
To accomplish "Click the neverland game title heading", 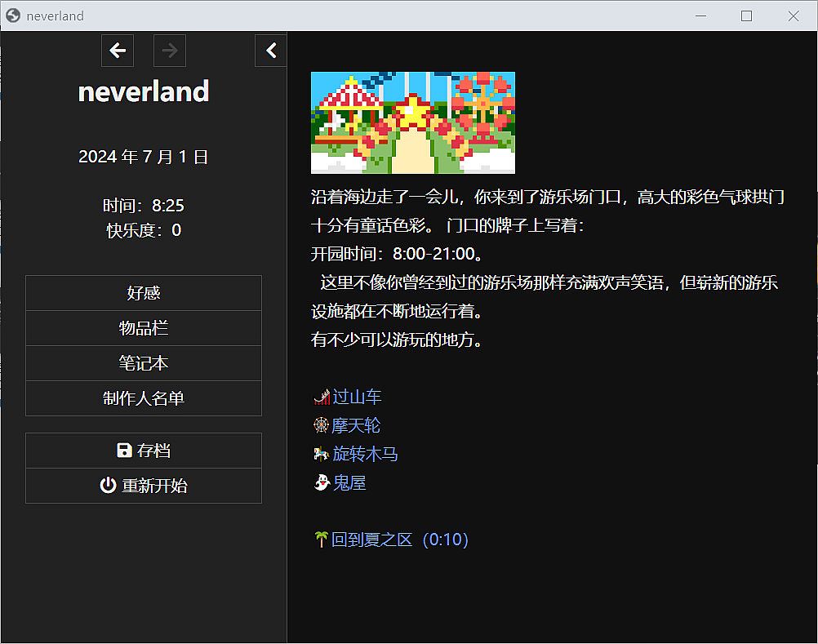I will pyautogui.click(x=144, y=91).
